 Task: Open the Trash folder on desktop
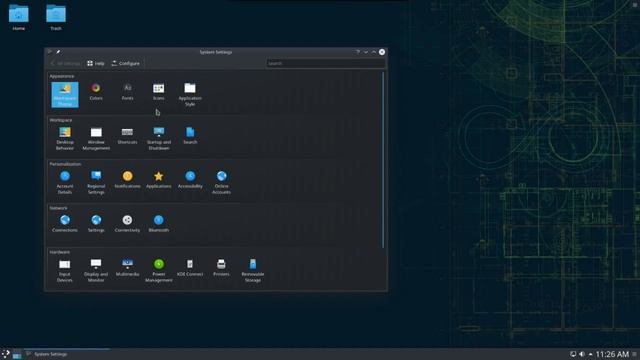(x=56, y=18)
